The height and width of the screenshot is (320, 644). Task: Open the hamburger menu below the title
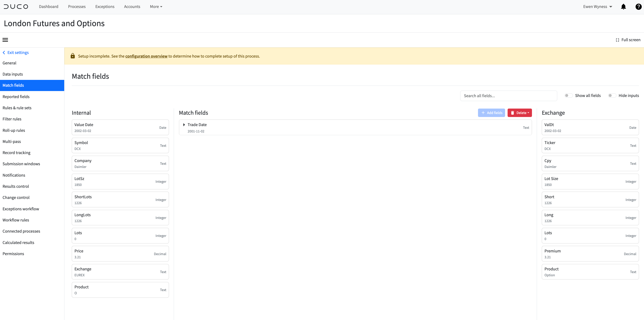tap(5, 40)
